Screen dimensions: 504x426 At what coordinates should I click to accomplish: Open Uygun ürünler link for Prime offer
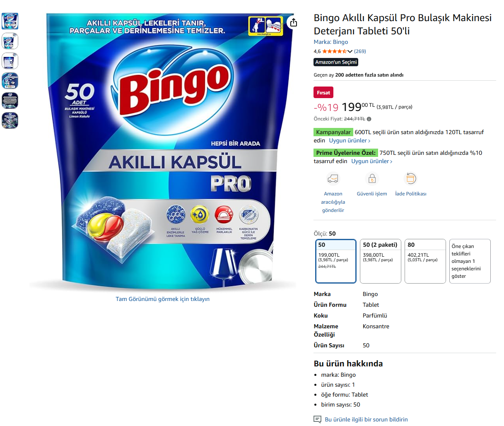[x=372, y=161]
